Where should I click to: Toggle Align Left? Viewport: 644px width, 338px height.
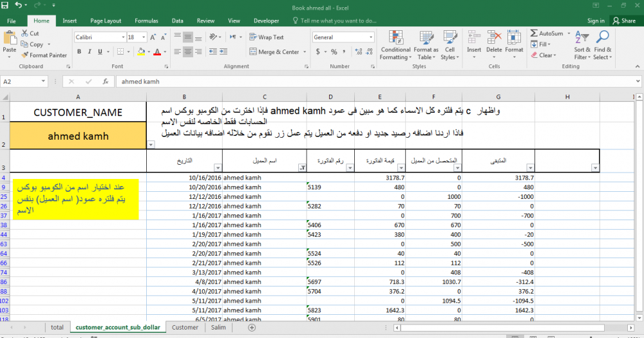(x=178, y=52)
